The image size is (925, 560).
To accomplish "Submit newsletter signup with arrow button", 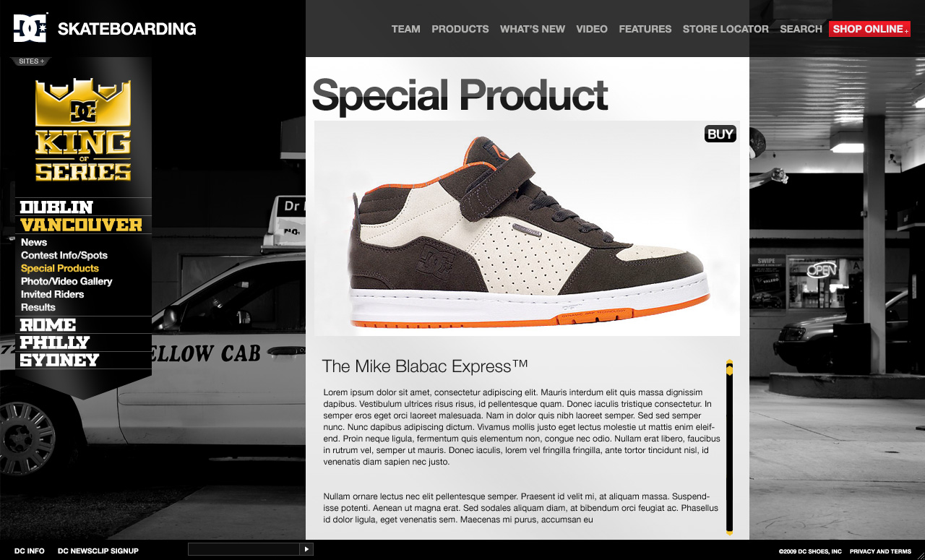I will tap(306, 550).
